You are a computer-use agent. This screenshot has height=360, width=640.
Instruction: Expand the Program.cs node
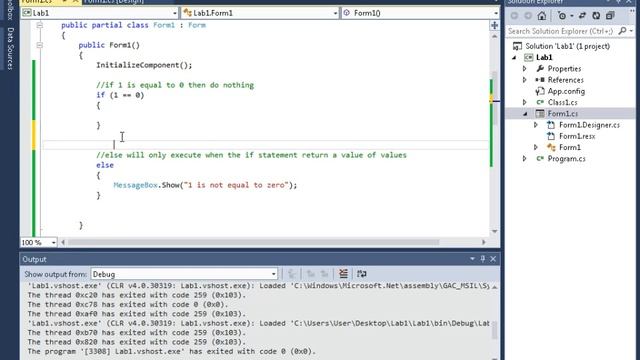coord(525,159)
